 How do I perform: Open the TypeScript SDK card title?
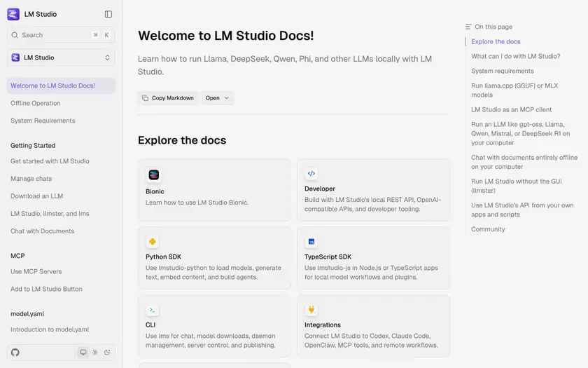click(328, 257)
